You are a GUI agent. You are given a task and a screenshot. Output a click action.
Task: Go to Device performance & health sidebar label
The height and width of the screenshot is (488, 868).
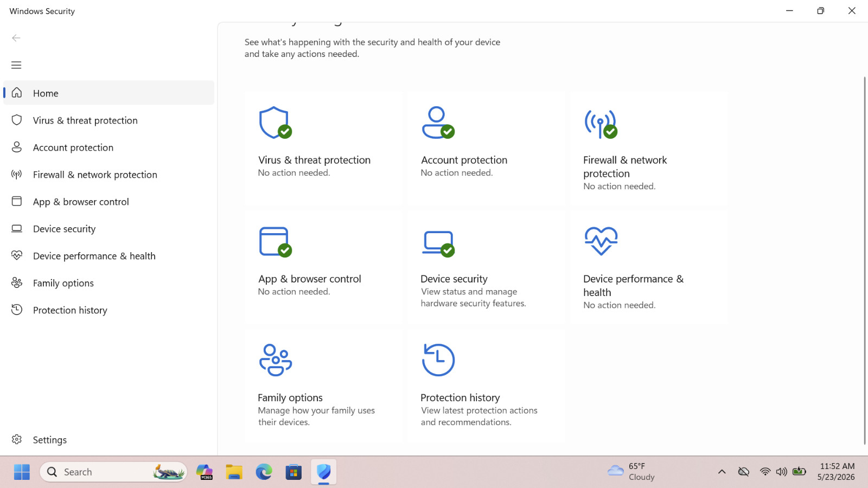click(x=94, y=256)
